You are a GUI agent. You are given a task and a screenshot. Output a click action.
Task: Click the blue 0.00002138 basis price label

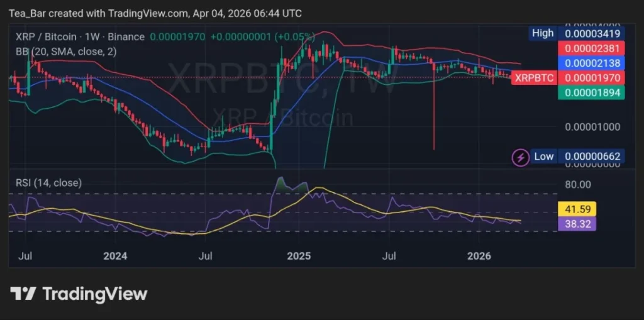(591, 63)
